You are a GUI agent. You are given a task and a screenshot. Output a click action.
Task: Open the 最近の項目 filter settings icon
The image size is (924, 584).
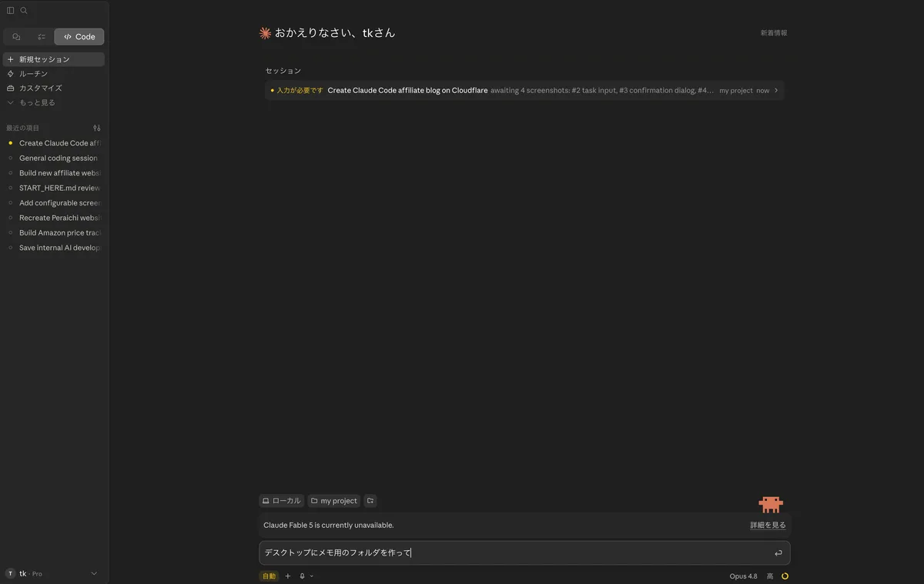point(97,128)
